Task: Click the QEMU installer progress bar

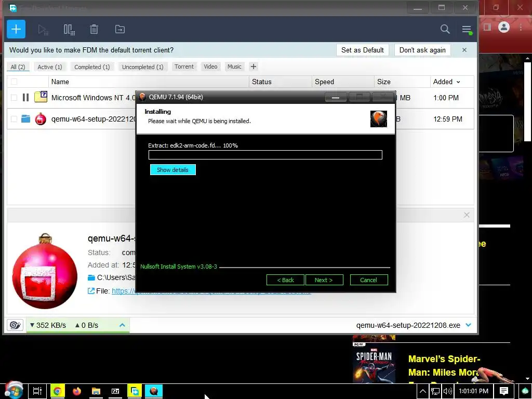Action: (x=265, y=155)
